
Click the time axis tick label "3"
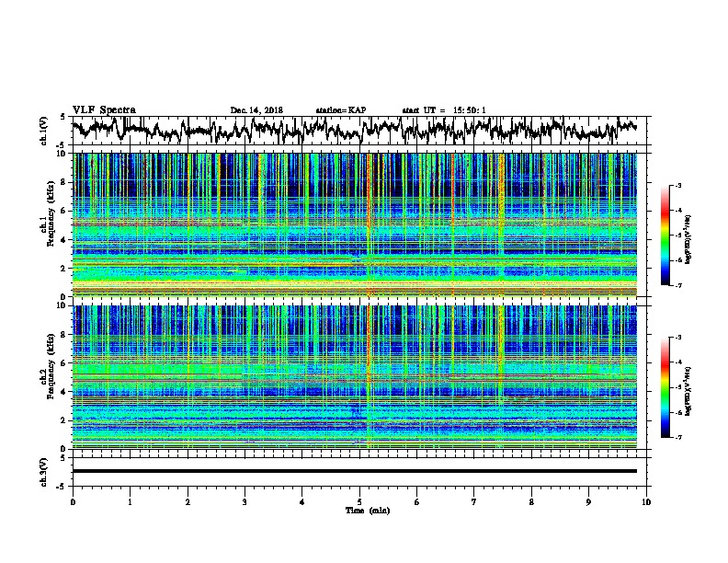tap(245, 502)
